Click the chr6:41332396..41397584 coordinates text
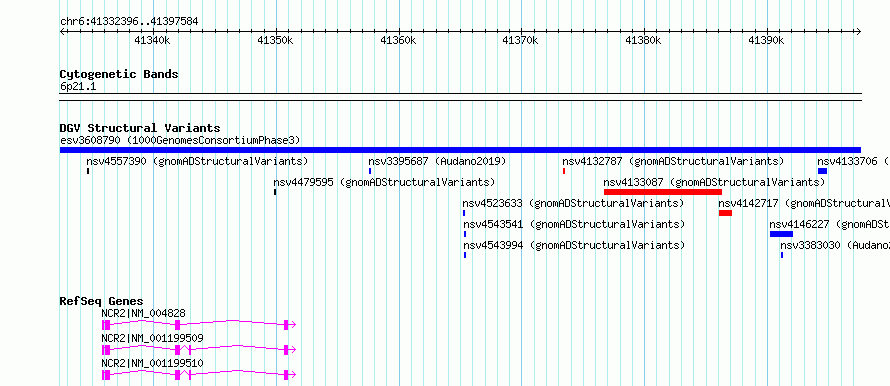Image resolution: width=890 pixels, height=386 pixels. 129,22
